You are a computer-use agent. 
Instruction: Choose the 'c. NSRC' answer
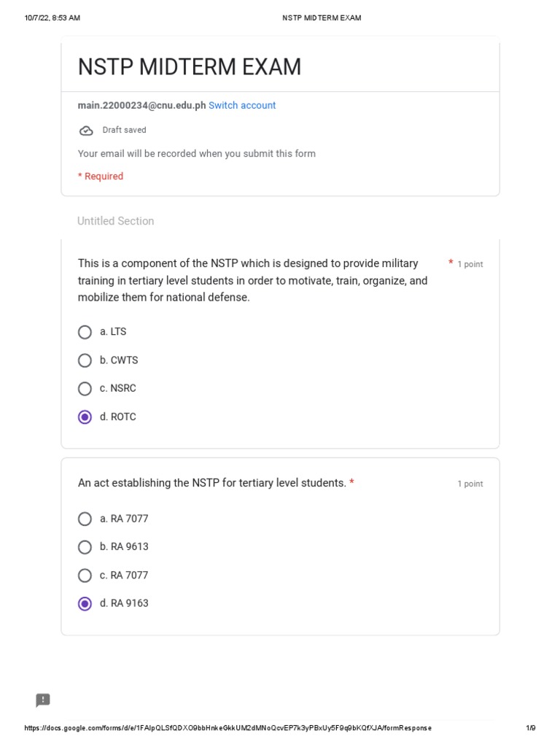[x=85, y=389]
